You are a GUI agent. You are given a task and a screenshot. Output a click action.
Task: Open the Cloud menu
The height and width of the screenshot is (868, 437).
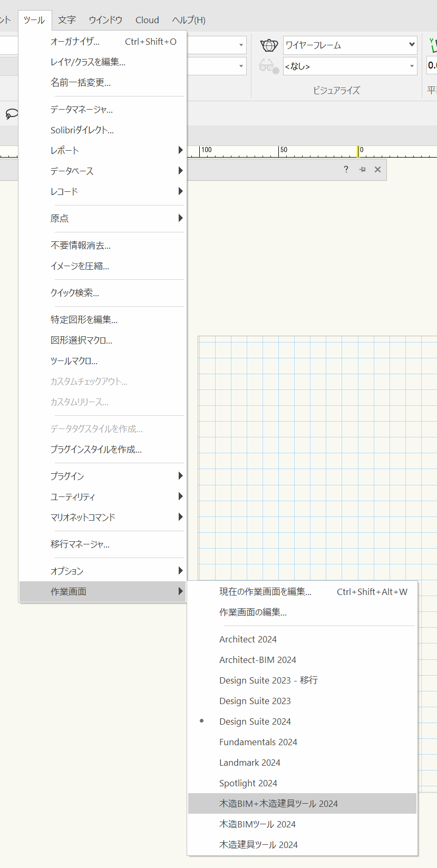[x=147, y=20]
